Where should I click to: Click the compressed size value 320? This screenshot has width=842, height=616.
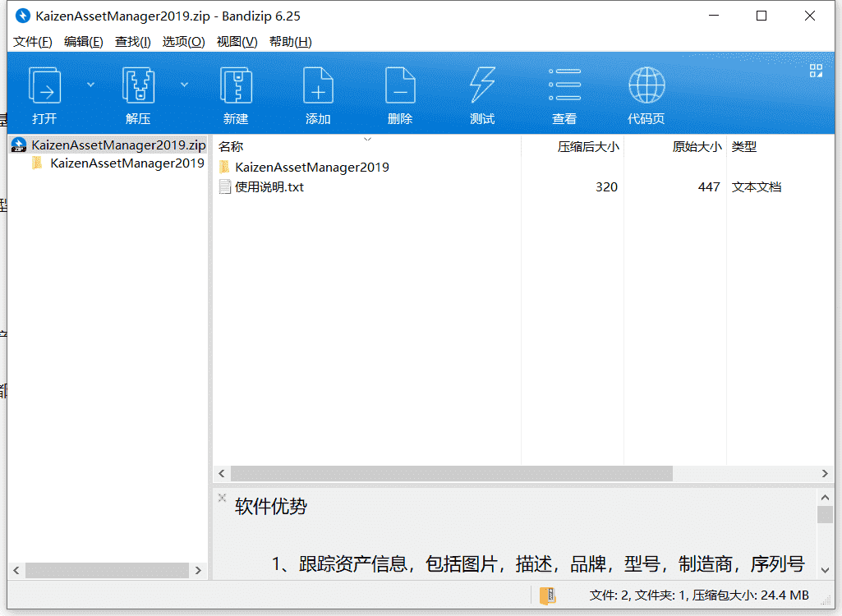pyautogui.click(x=606, y=187)
